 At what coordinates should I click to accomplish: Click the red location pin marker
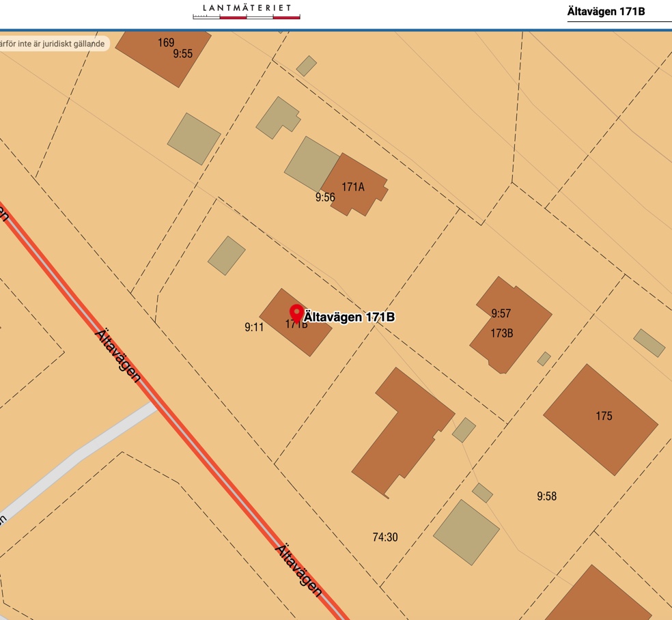[296, 313]
